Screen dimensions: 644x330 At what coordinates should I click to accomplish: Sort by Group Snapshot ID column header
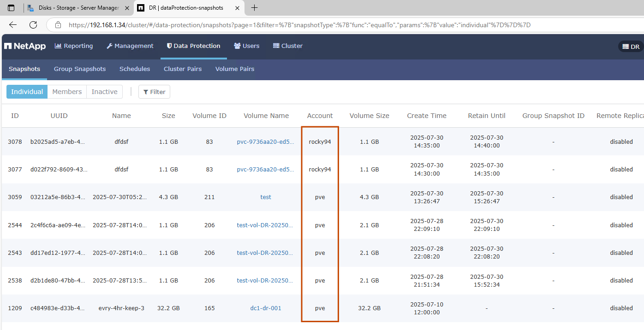coord(554,116)
